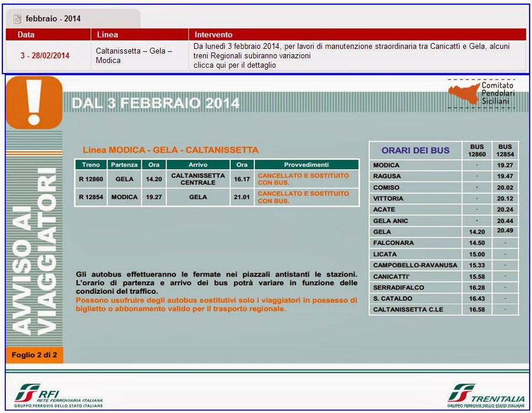Click bus time 15.58 for Canicattì

[x=477, y=276]
